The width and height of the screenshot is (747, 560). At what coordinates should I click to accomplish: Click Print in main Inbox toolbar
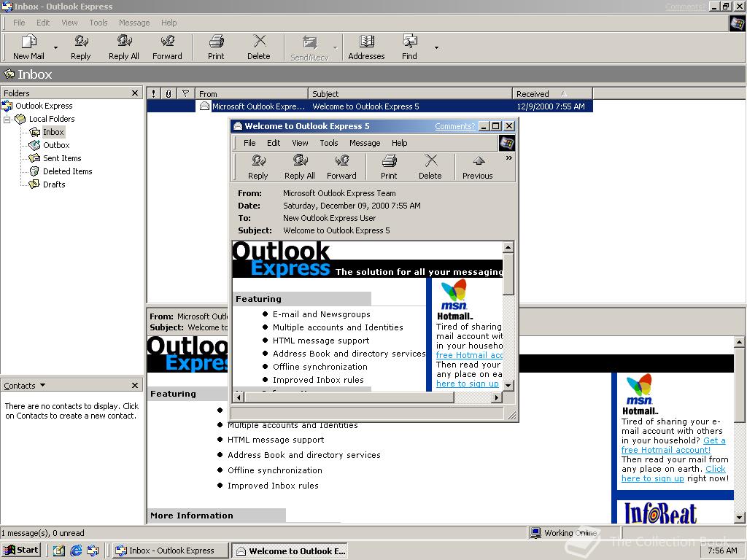click(x=216, y=47)
